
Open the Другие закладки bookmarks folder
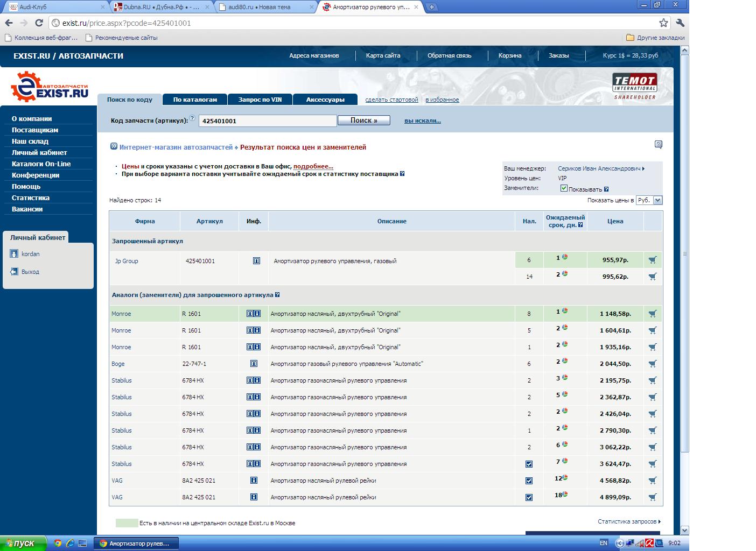tap(655, 38)
